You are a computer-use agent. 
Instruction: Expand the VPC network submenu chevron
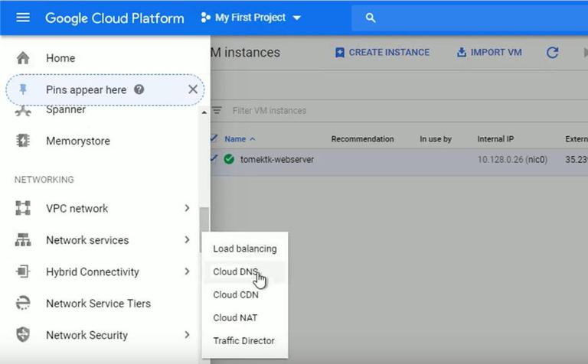[x=187, y=208]
